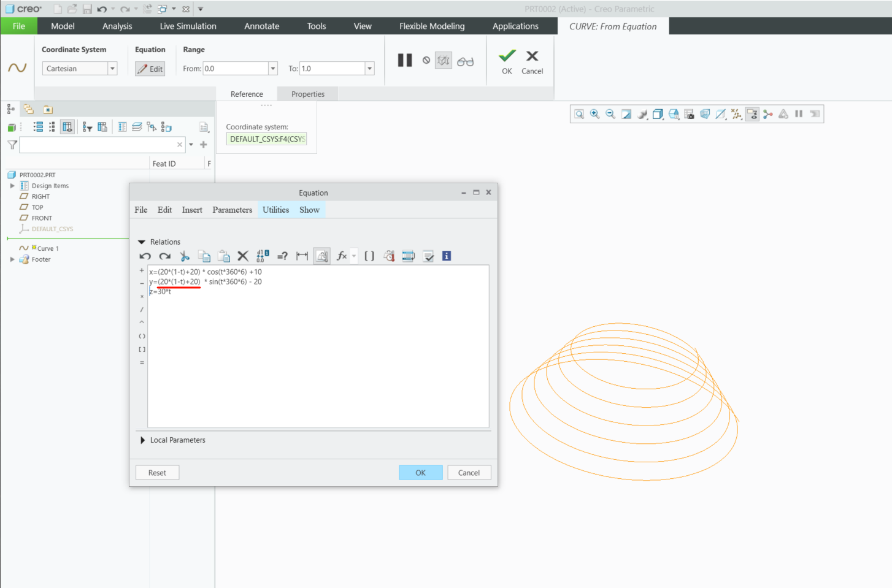This screenshot has height=588, width=892.
Task: Open the Properties tab
Action: click(308, 94)
